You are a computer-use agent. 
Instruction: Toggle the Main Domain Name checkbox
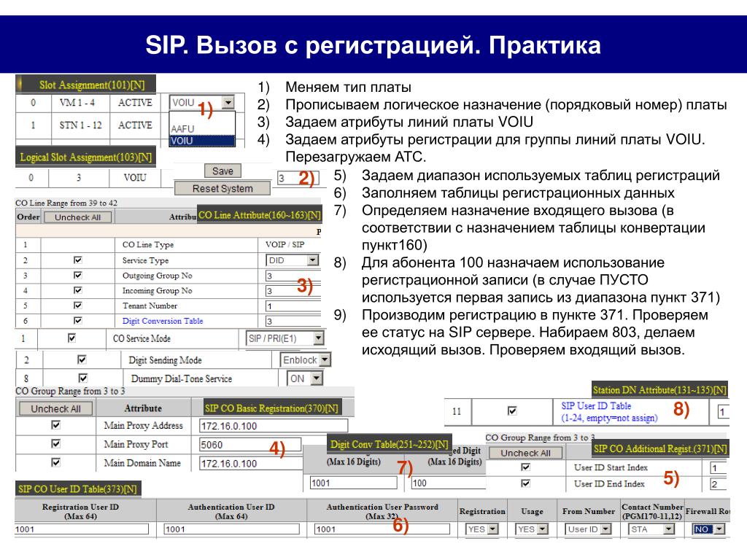55,462
